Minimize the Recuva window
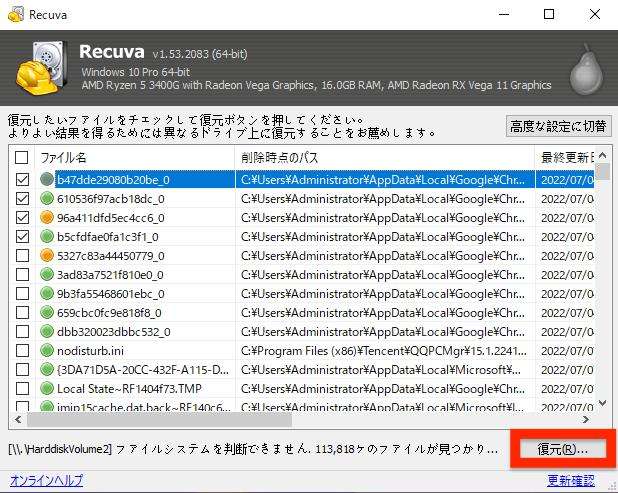 [x=504, y=15]
